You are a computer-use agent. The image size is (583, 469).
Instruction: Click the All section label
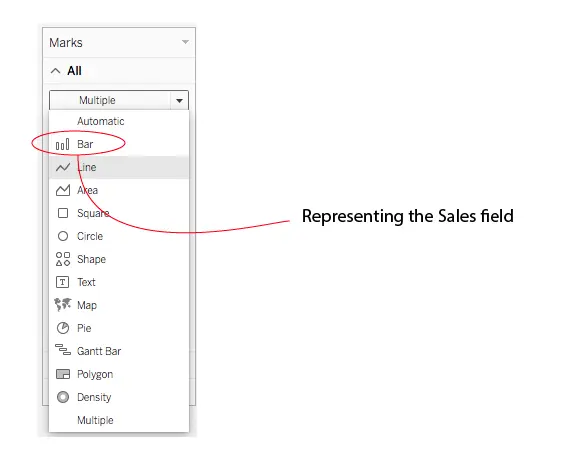pyautogui.click(x=74, y=71)
